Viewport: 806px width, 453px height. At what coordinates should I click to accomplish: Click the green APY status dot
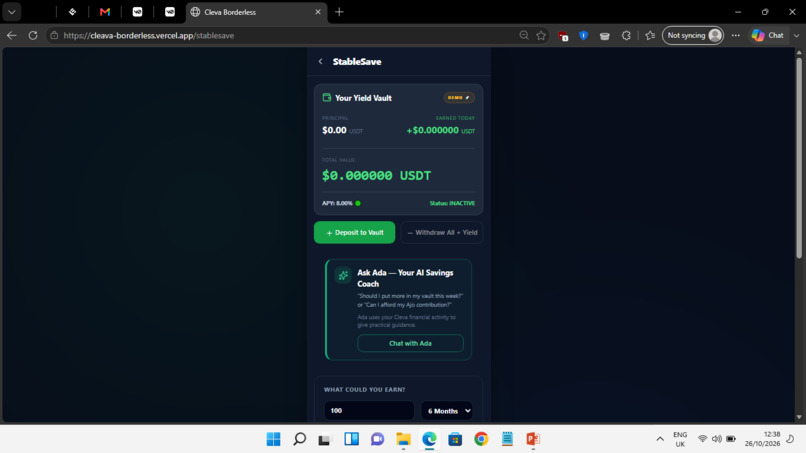click(358, 203)
